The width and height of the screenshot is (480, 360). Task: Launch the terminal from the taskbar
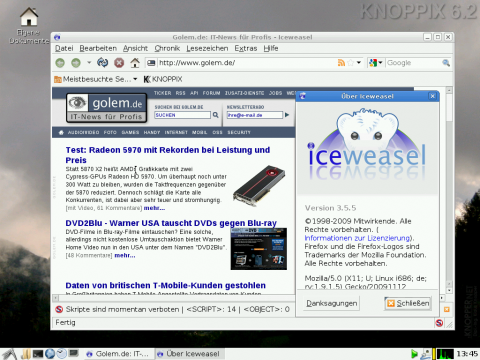click(x=38, y=354)
